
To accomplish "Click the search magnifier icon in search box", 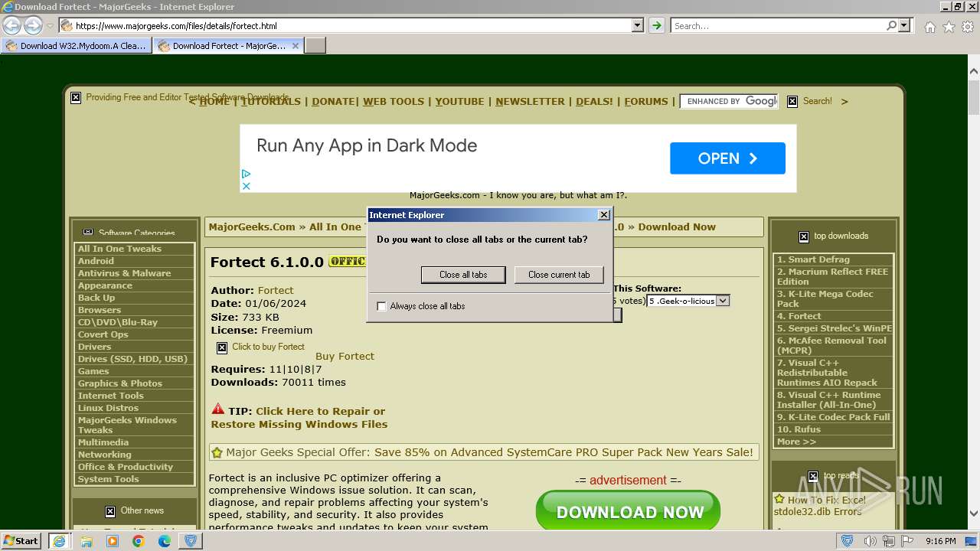I will click(x=891, y=25).
